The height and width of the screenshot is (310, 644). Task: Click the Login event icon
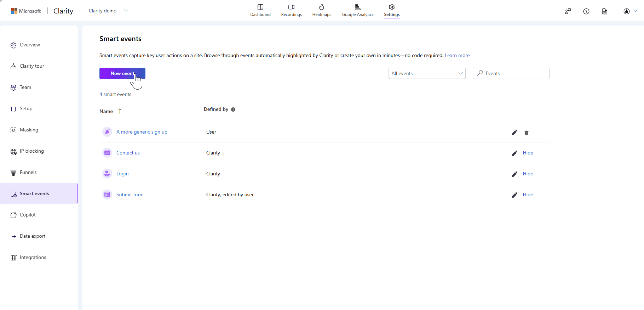[x=107, y=174]
